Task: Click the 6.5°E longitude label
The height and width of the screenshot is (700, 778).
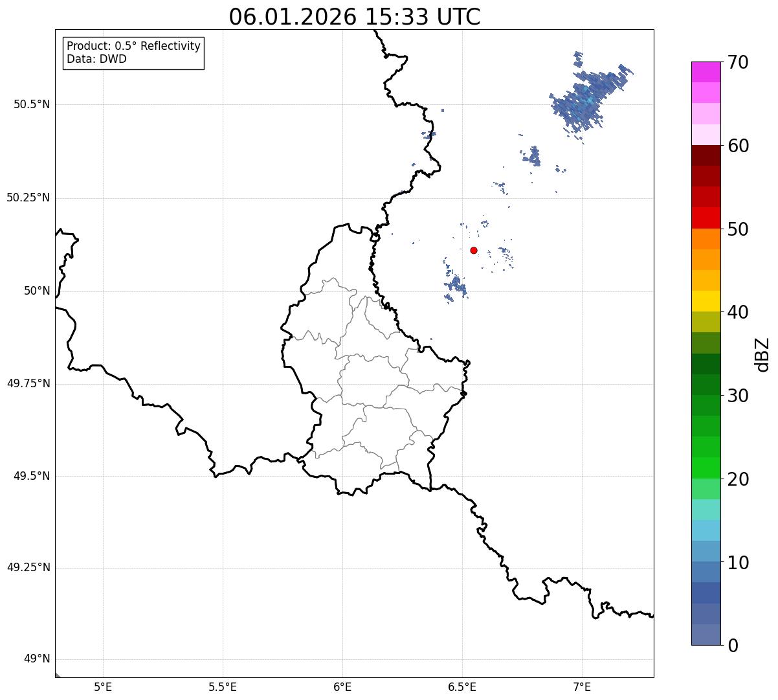Action: pos(462,687)
